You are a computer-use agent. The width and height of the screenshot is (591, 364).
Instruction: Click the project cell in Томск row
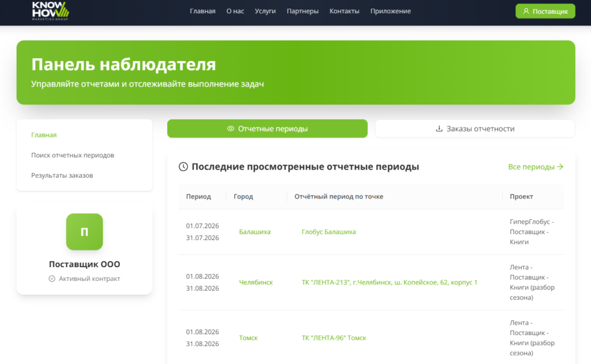(532, 338)
